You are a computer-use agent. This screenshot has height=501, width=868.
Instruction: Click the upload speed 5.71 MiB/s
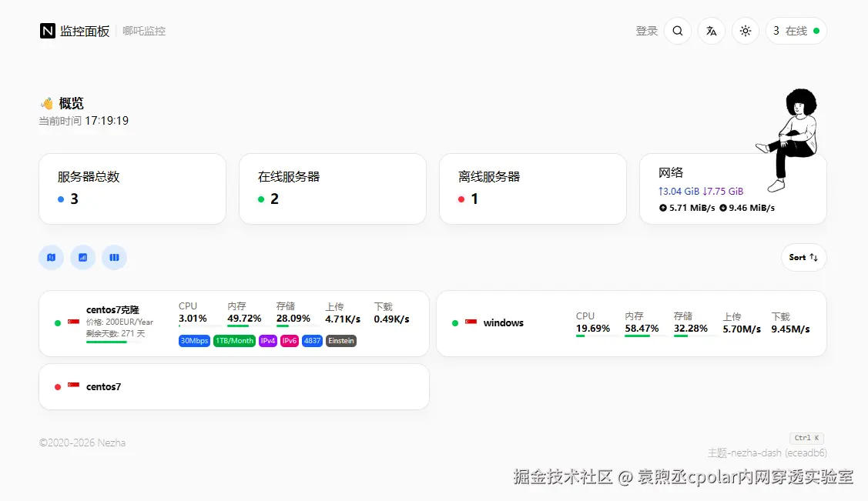687,208
